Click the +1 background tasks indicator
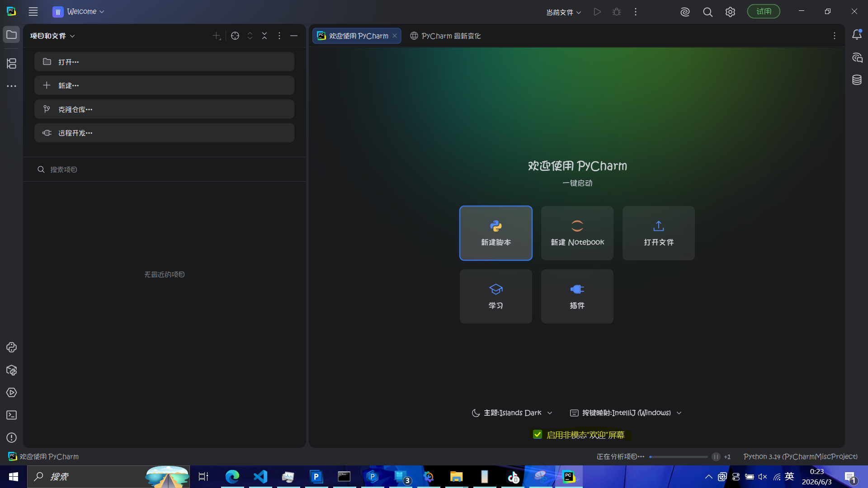 click(727, 457)
